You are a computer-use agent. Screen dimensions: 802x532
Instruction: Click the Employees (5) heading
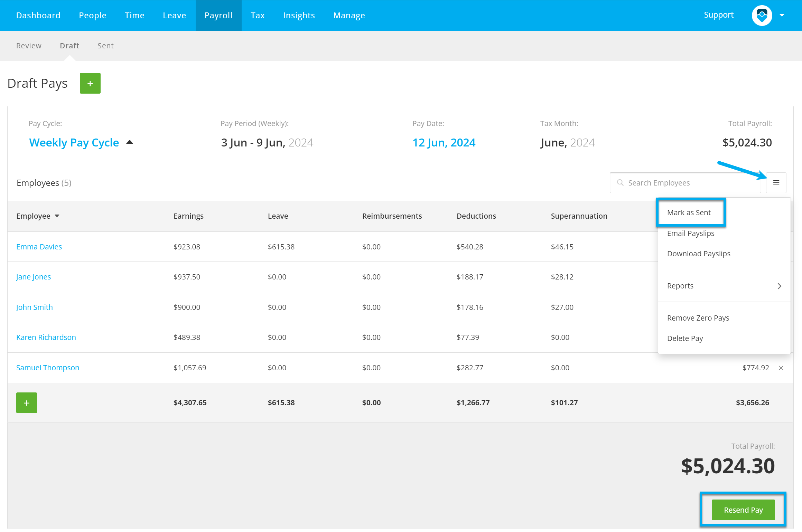(44, 183)
